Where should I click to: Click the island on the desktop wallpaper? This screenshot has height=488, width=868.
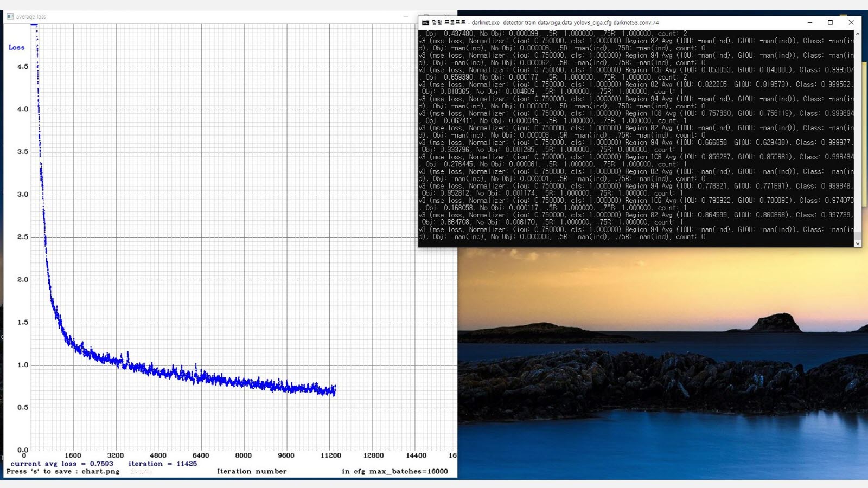coord(775,323)
